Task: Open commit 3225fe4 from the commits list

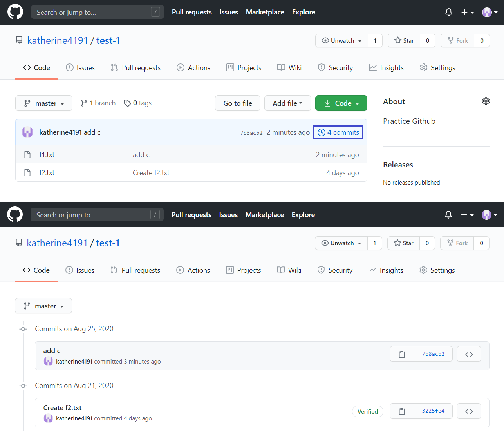Action: (x=433, y=411)
